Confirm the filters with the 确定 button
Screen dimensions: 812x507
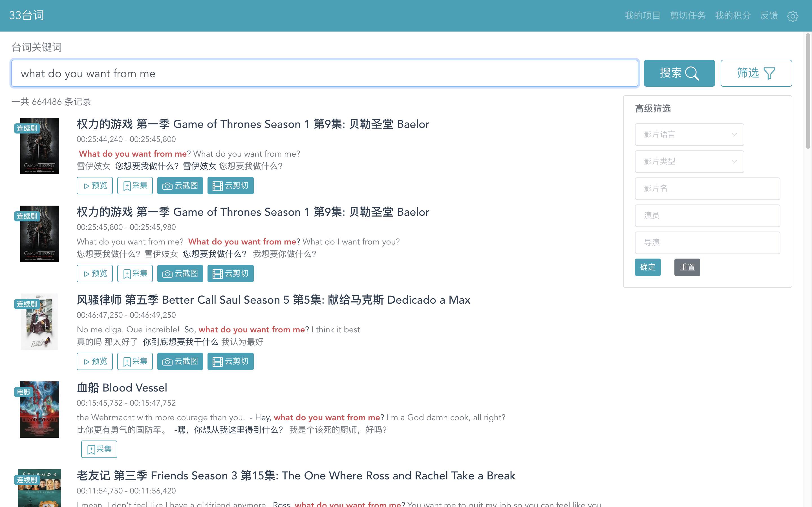point(647,267)
